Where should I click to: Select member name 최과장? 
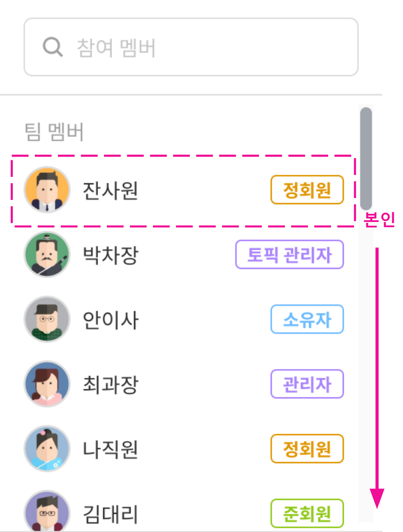tap(111, 385)
